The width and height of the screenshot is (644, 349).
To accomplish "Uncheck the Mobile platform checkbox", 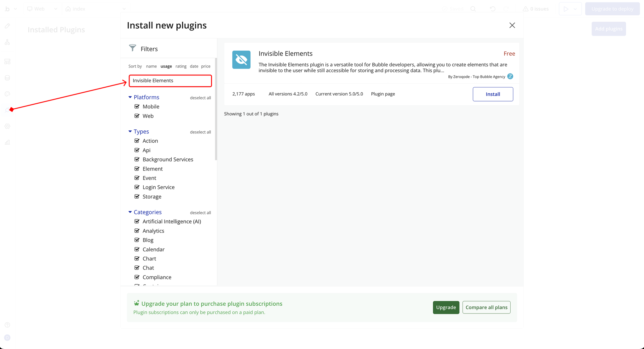I will [137, 106].
